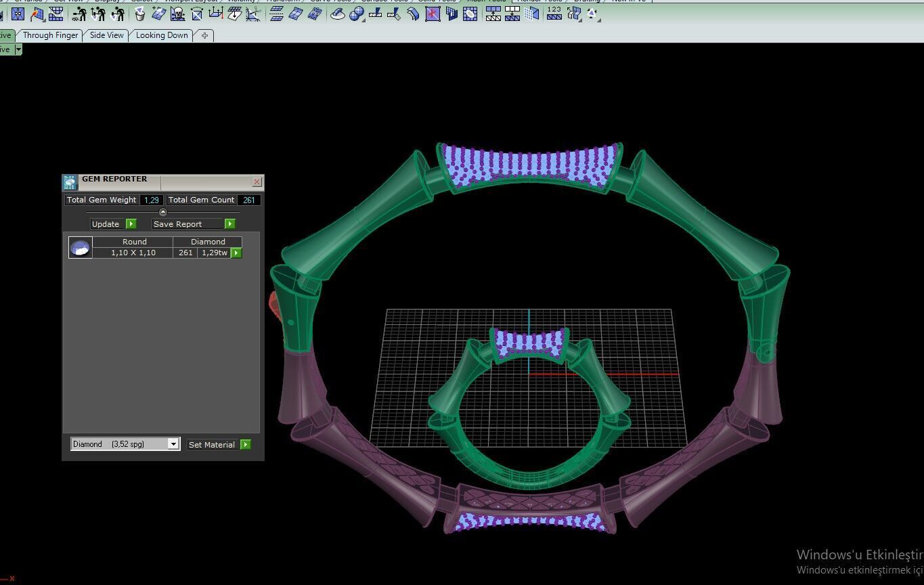Click the "Total Gem Count" label
This screenshot has height=585, width=924.
click(201, 200)
